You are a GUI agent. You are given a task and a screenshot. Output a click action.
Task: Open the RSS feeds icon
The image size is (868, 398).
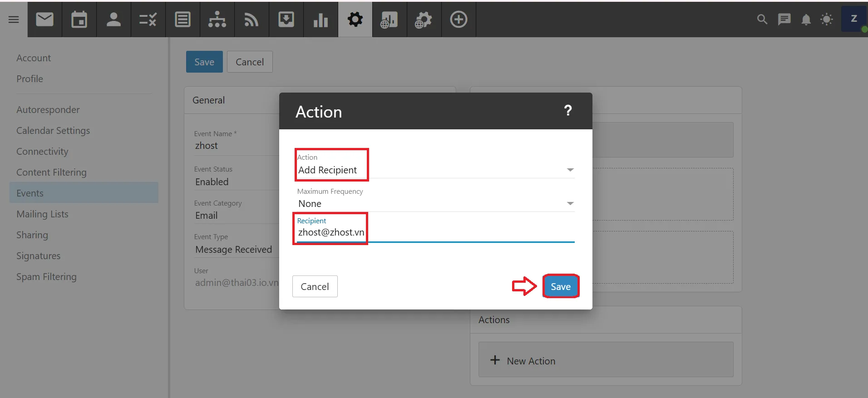252,20
